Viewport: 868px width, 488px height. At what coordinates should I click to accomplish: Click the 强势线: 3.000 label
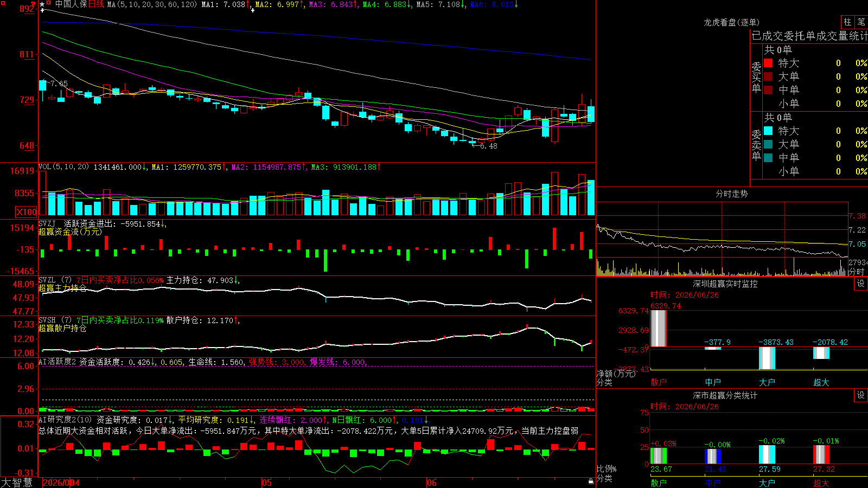277,362
